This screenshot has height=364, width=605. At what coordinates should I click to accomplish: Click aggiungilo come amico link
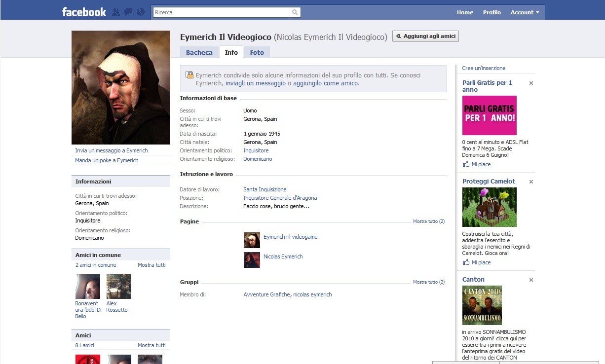pos(325,83)
